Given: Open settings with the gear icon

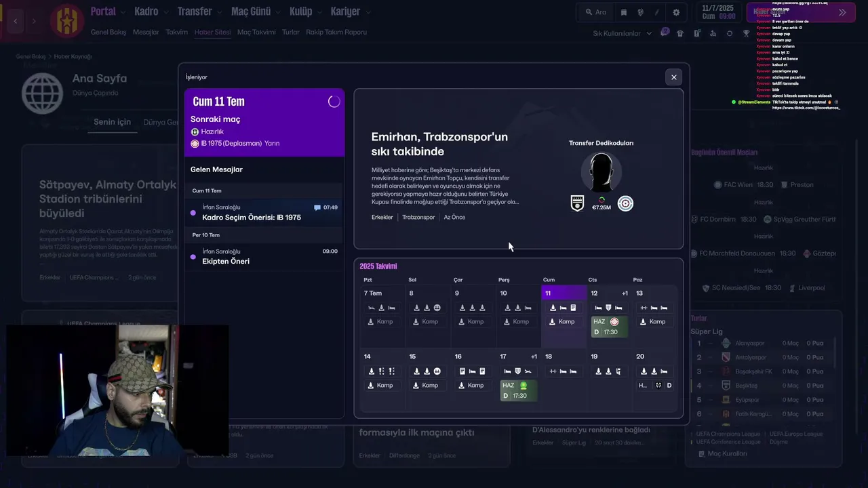Looking at the screenshot, I should (x=676, y=12).
